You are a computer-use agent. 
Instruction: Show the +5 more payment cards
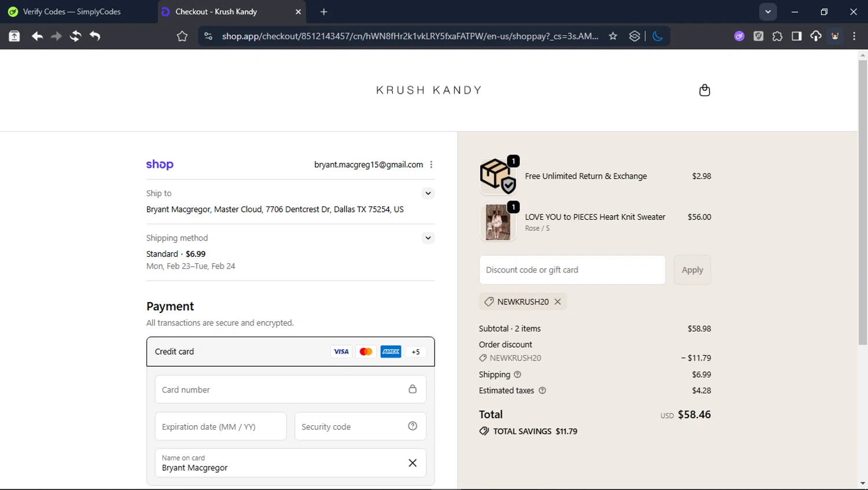[x=415, y=351]
